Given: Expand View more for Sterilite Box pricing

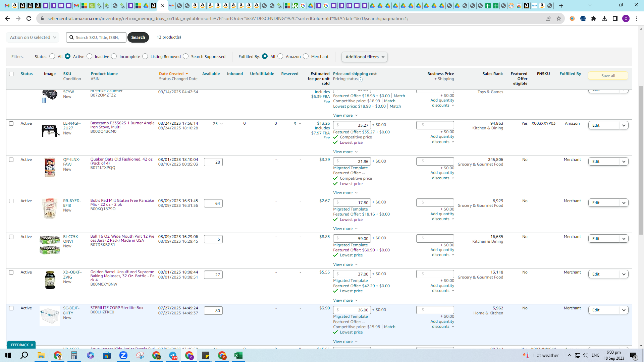Looking at the screenshot, I should click(x=345, y=342).
